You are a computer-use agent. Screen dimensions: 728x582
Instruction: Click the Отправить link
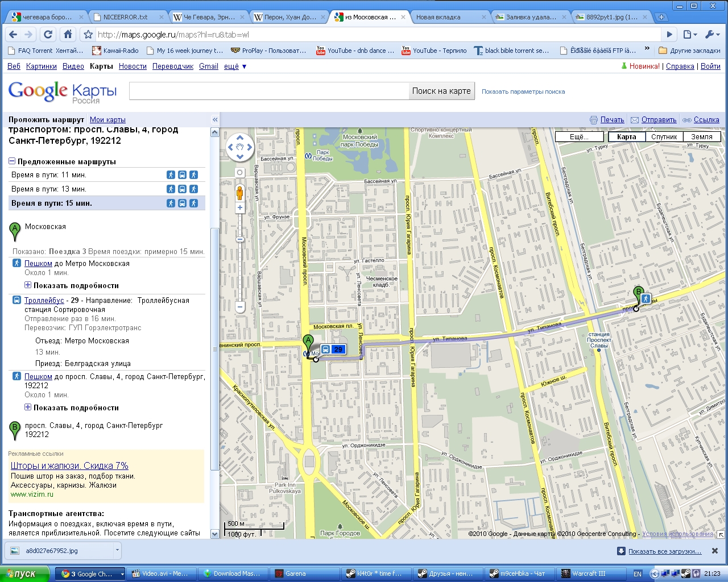659,120
